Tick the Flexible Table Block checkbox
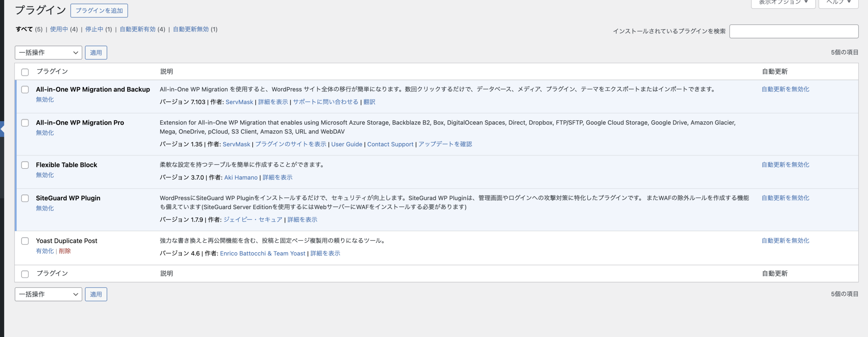 [25, 165]
